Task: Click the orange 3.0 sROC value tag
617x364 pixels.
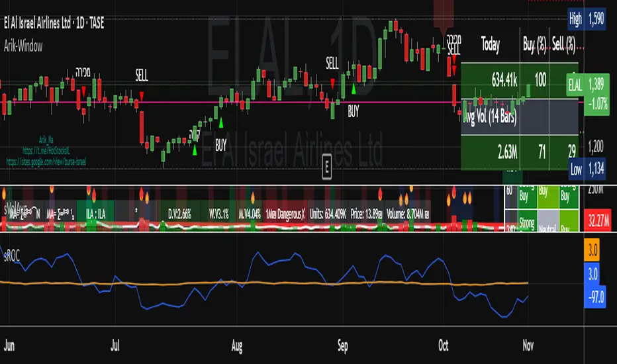Action: pyautogui.click(x=593, y=250)
